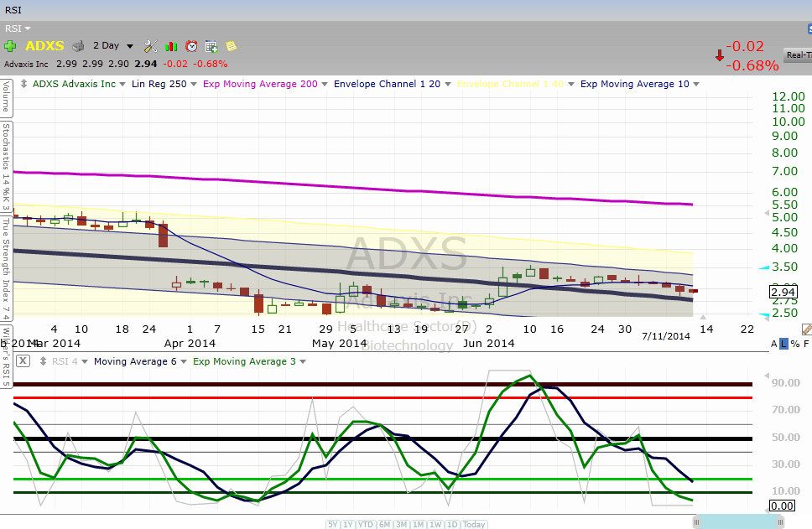Close the RSI indicator pane

coord(23,361)
